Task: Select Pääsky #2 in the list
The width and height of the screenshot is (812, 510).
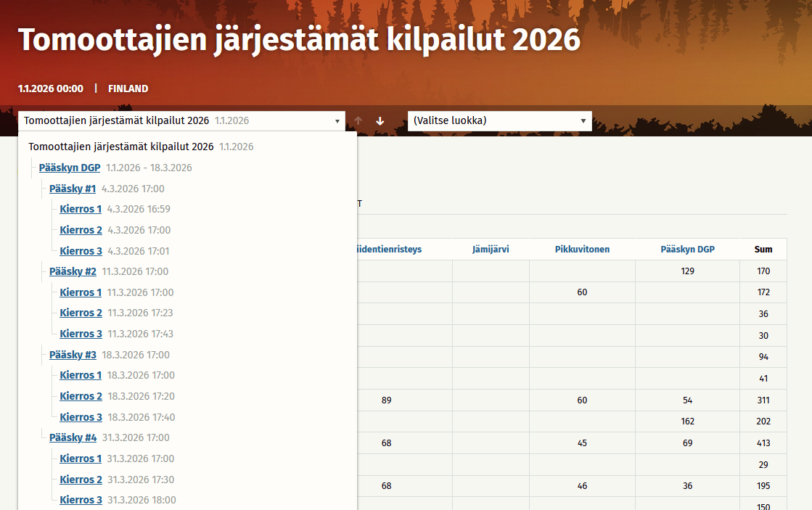Action: coord(73,271)
